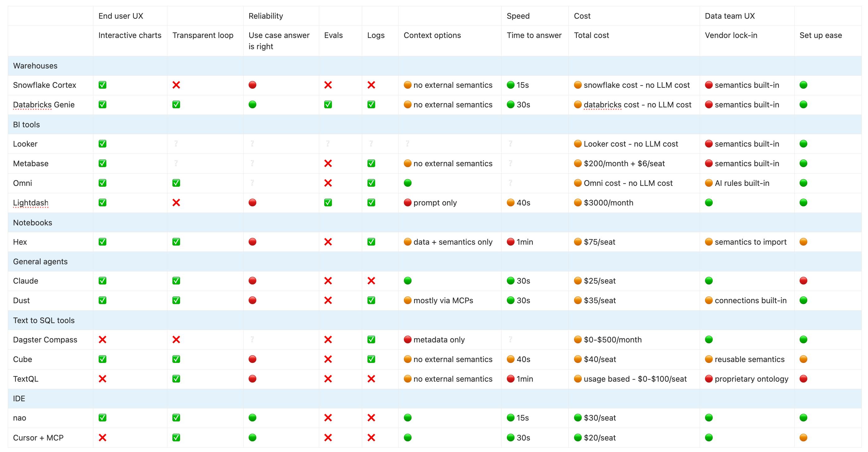
Task: Click the red X in Snowflake Cortex Transparent loop cell
Action: point(176,85)
